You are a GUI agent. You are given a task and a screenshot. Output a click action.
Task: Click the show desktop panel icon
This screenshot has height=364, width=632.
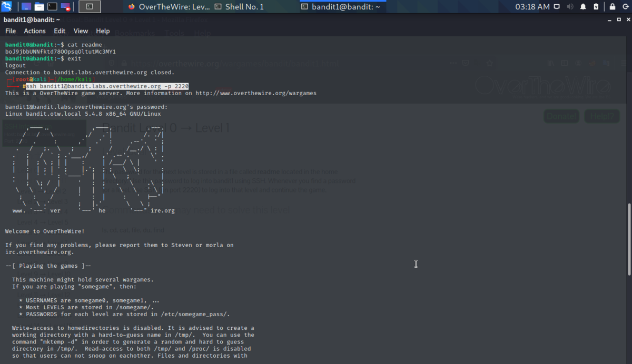pyautogui.click(x=26, y=7)
